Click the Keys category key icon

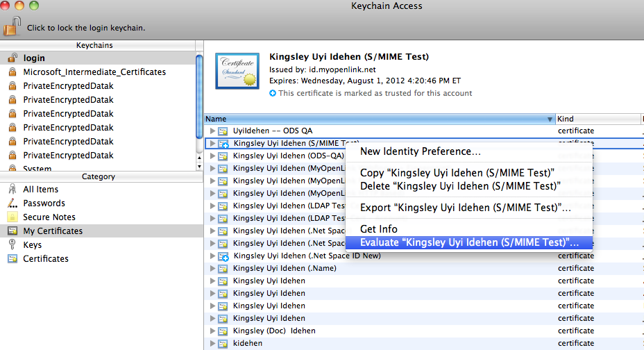tap(12, 244)
